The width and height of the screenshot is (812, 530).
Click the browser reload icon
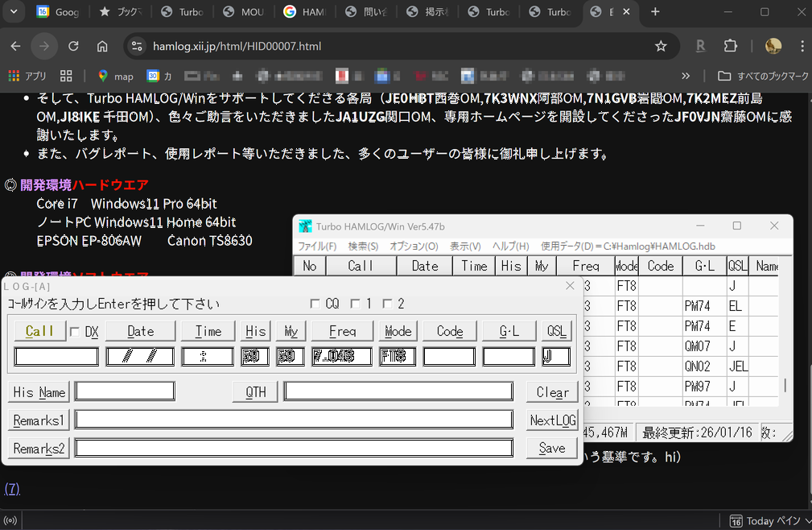73,46
